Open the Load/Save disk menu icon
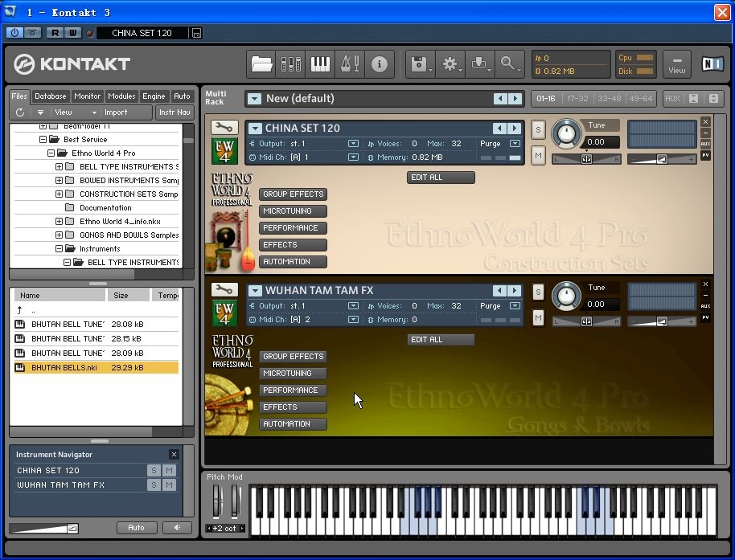This screenshot has height=560, width=735. click(x=420, y=63)
